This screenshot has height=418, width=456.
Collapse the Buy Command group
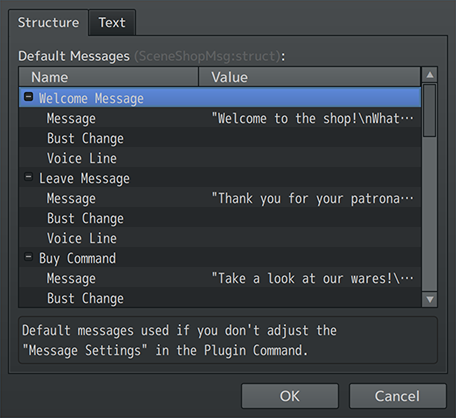tap(29, 257)
